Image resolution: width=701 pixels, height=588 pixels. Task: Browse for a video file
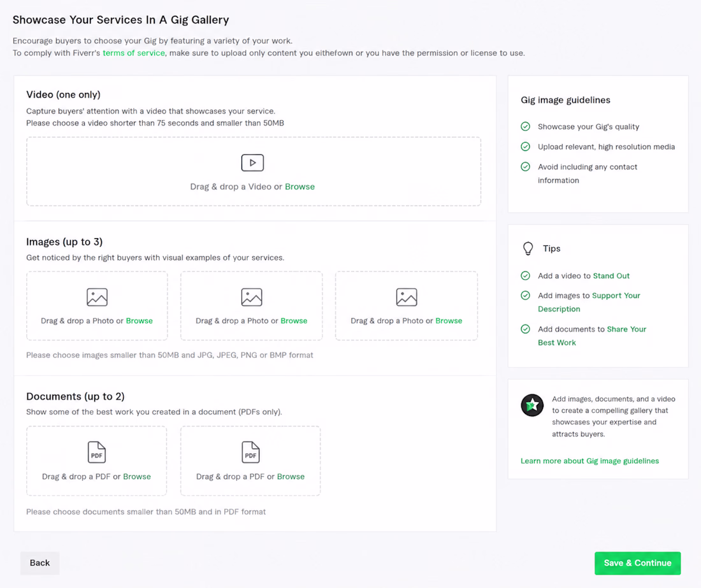[x=300, y=187]
